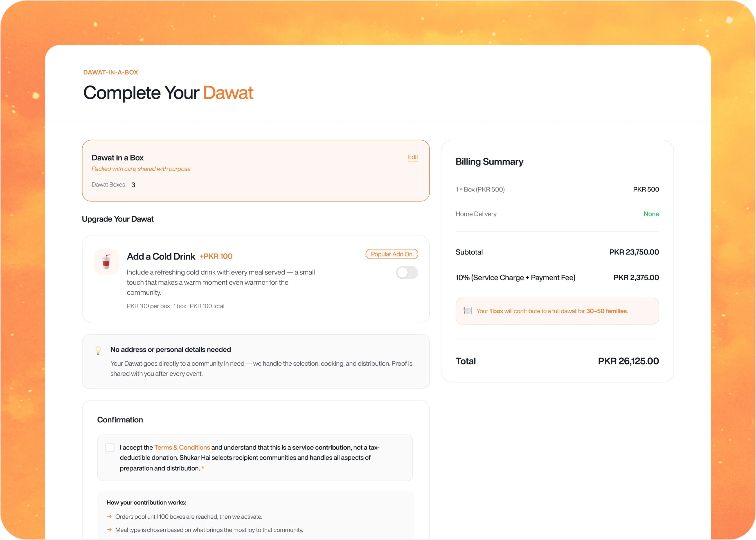Click the Upgrade Your Dawat heading
This screenshot has width=756, height=540.
[118, 219]
